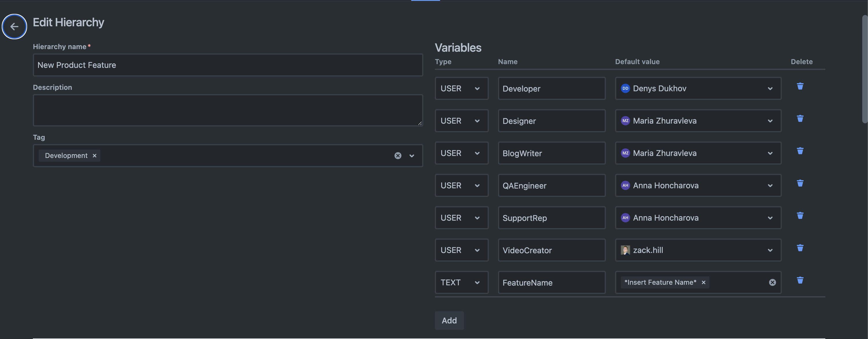Click the Hierarchy name input field

pyautogui.click(x=228, y=65)
